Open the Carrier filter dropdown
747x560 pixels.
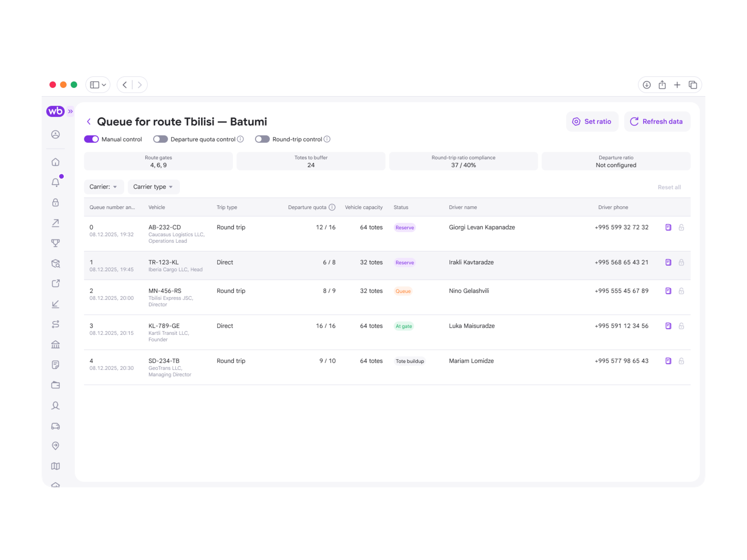104,187
